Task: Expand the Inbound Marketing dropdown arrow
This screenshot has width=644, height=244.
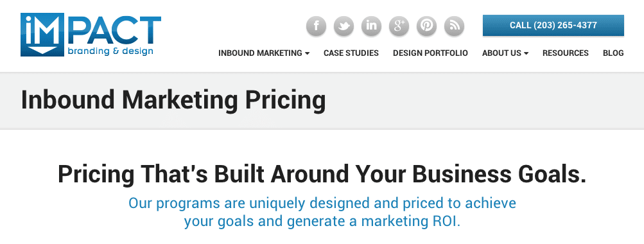Action: (307, 53)
